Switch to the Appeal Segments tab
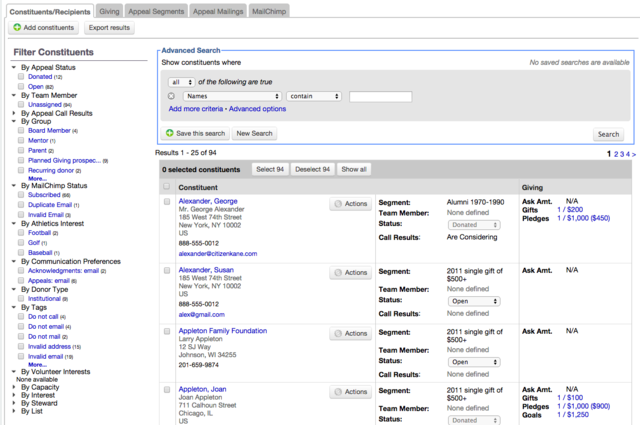This screenshot has height=425, width=640. pyautogui.click(x=156, y=11)
